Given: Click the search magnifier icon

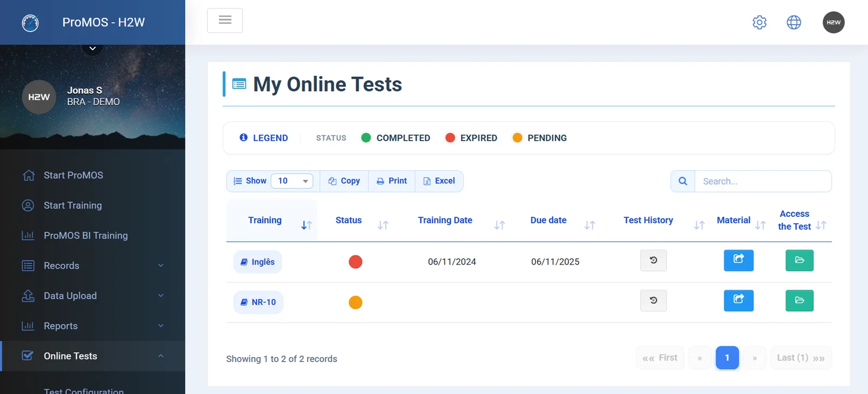Looking at the screenshot, I should [x=683, y=181].
